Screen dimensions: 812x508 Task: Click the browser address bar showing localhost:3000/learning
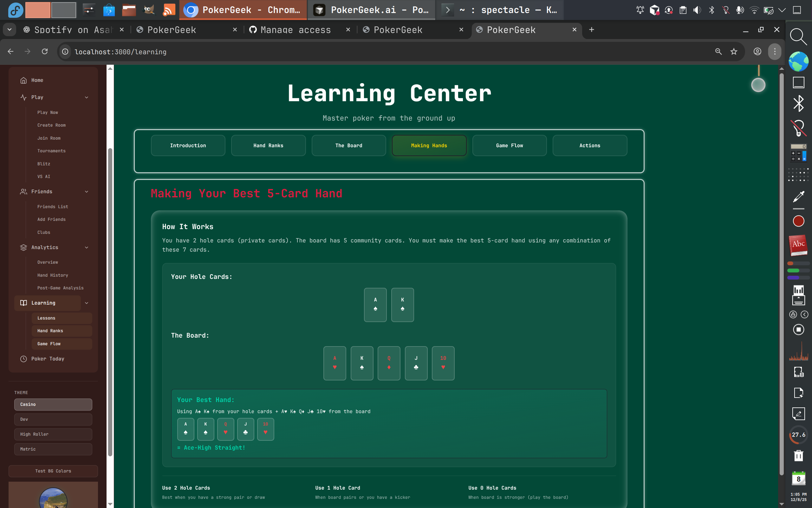click(120, 51)
